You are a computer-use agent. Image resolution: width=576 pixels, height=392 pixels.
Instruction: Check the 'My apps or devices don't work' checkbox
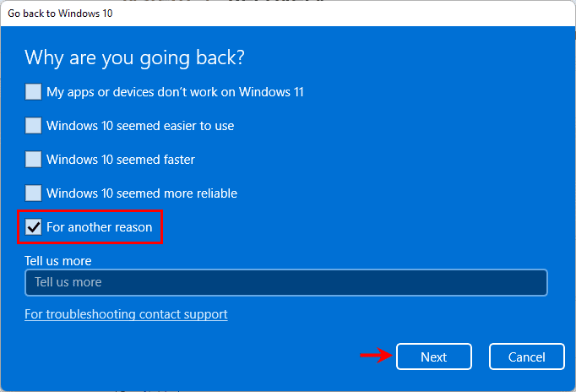33,92
